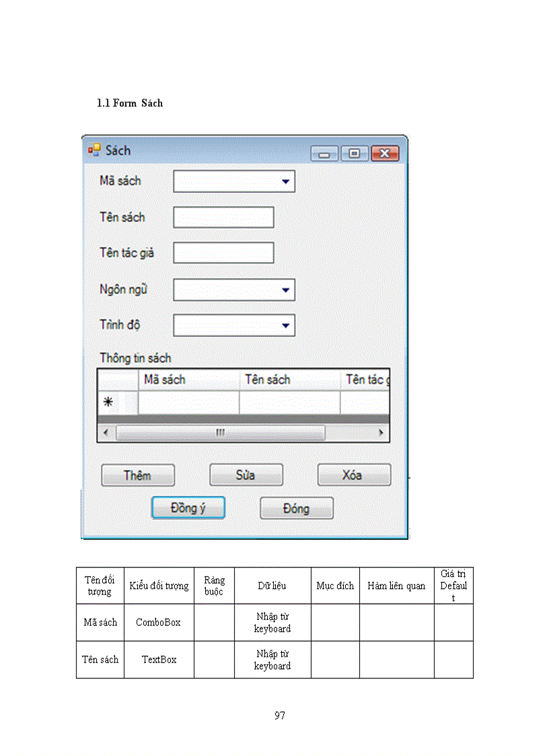
Task: Click the new-row asterisk marker in the grid
Action: [108, 401]
